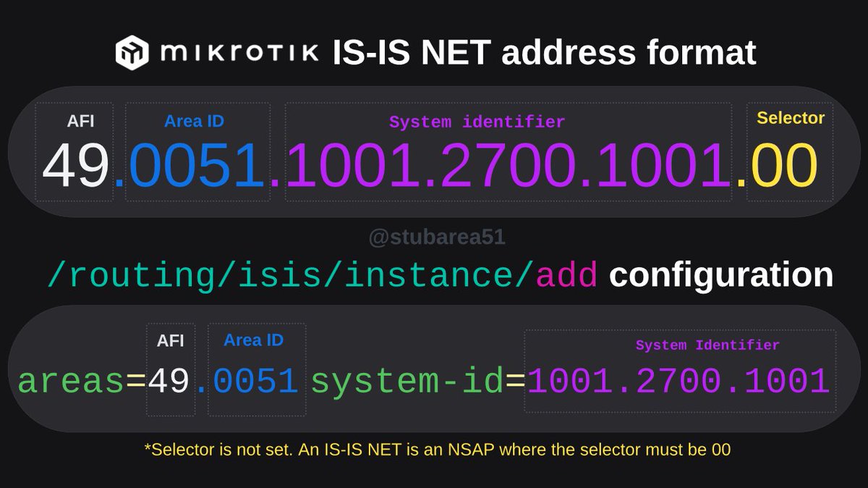868x488 pixels.
Task: Select the 49 right after 'areas='
Action: click(x=169, y=381)
